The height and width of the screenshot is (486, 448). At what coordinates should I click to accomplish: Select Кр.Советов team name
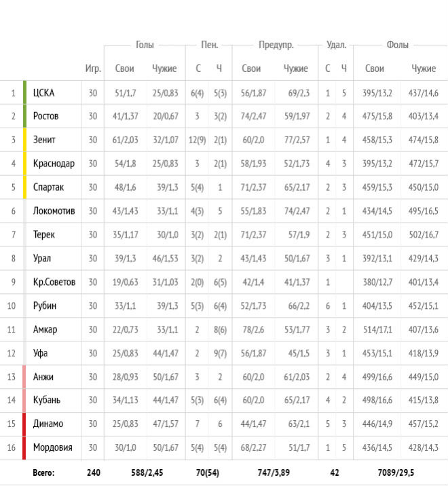54,282
